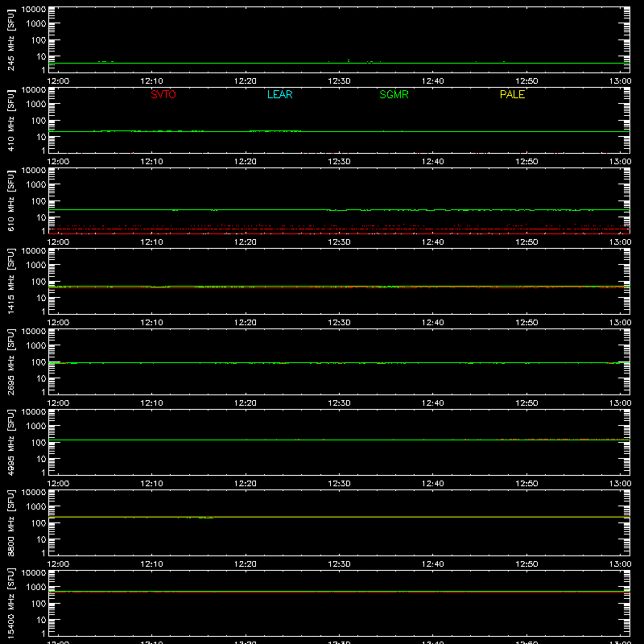This screenshot has width=644, height=644.
Task: Click 12:00 time label under 8800 MHz panel
Action: coord(58,564)
